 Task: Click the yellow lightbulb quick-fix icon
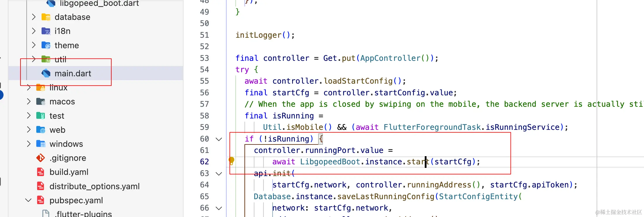pyautogui.click(x=232, y=161)
